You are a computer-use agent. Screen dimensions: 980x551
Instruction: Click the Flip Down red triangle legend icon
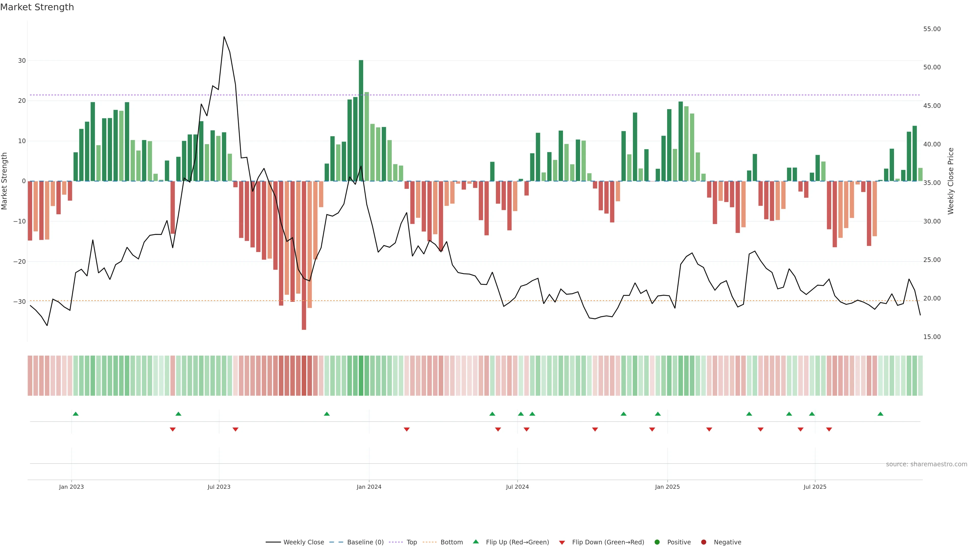tap(562, 543)
